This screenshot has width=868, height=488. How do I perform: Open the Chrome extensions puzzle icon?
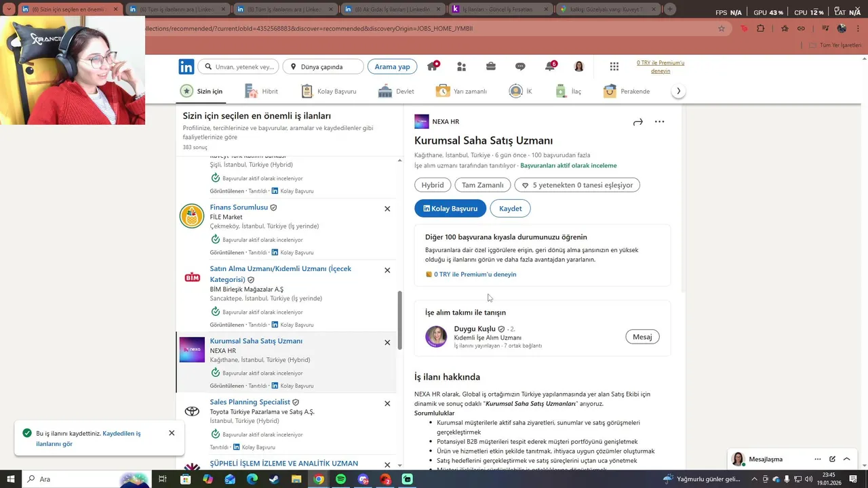[x=760, y=28]
